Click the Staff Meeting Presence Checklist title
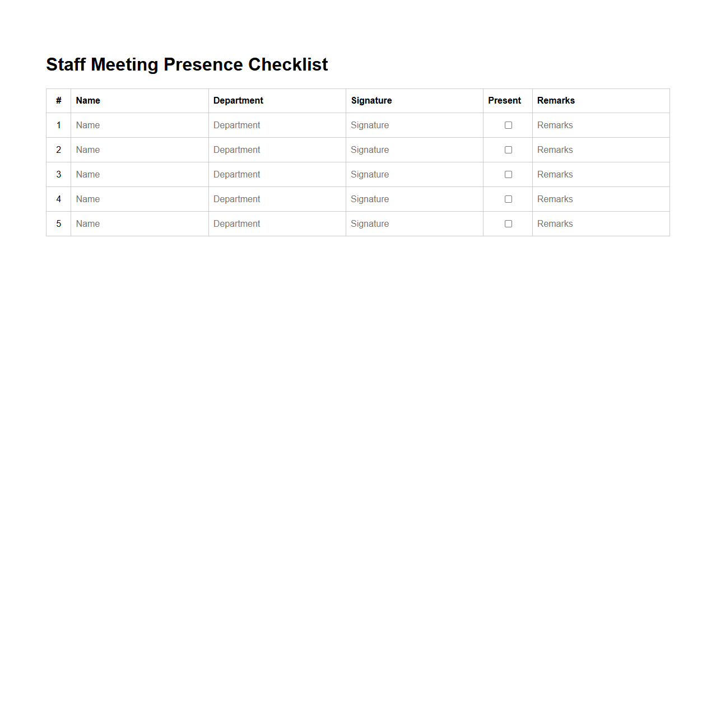Viewport: 716px width, 728px height. coord(187,64)
